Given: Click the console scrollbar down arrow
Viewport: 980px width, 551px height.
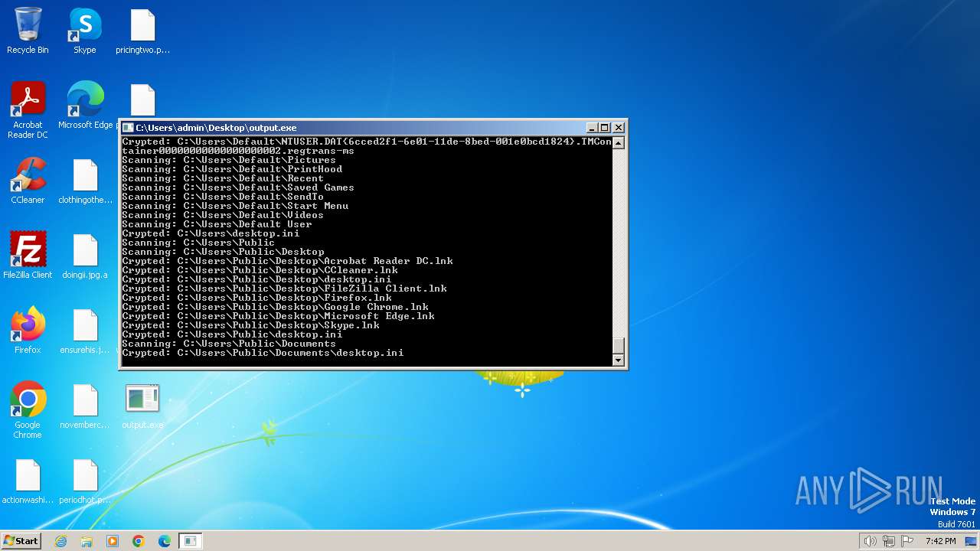Looking at the screenshot, I should click(x=619, y=360).
